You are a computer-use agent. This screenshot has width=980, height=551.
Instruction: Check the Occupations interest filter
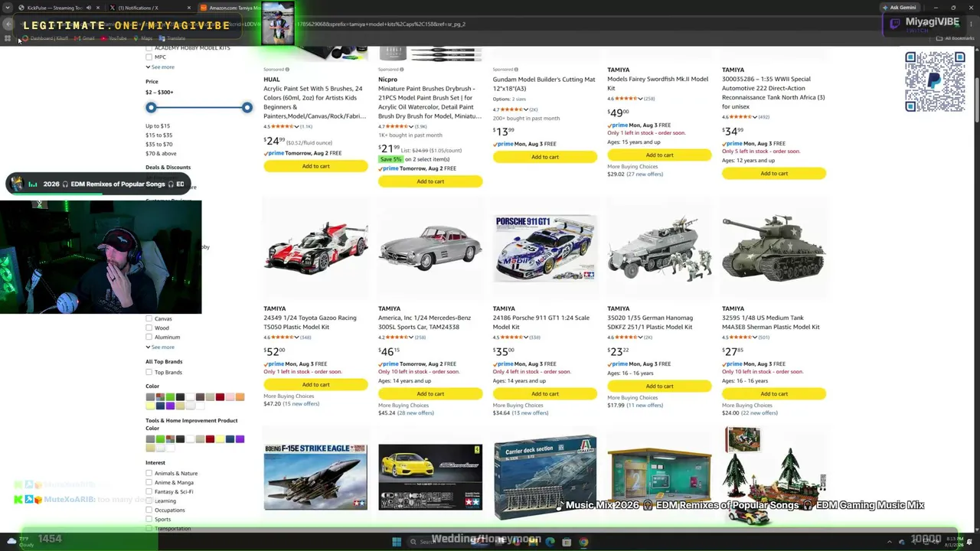pyautogui.click(x=149, y=510)
